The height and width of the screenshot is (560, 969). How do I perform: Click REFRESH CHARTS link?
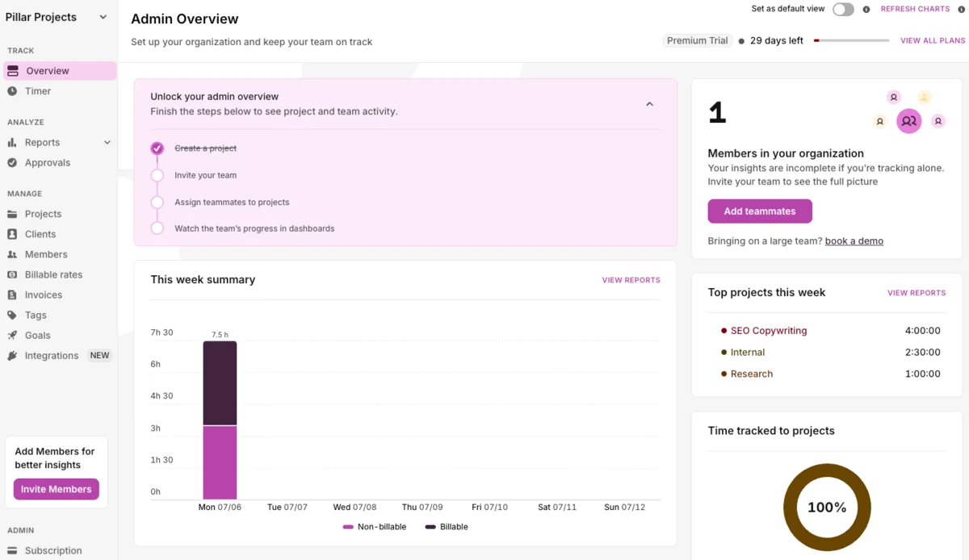(915, 9)
